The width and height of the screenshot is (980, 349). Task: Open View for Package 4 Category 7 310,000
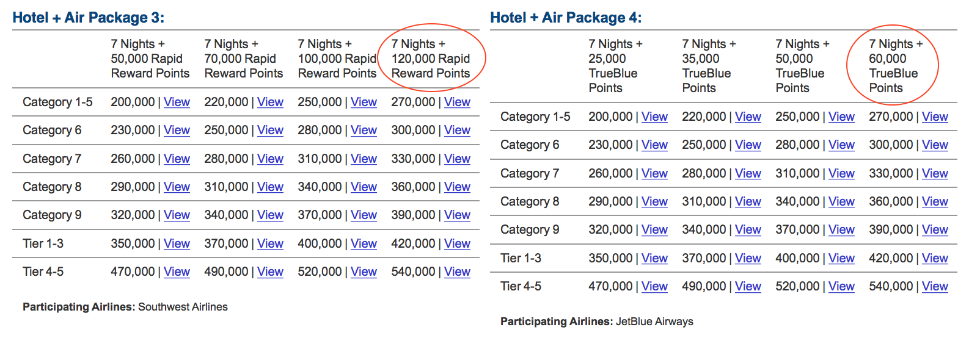841,173
